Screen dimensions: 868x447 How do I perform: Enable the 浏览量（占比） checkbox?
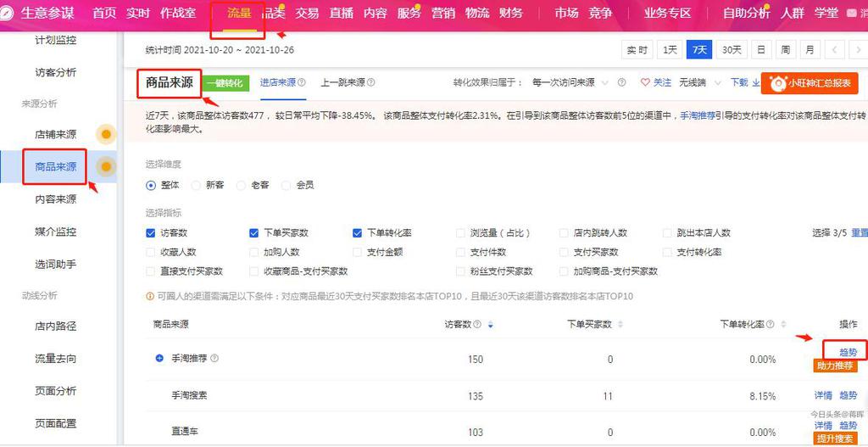pos(460,233)
